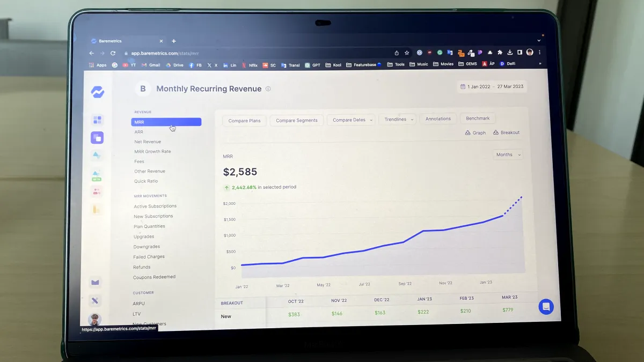
Task: Open the YT bookmark
Action: pyautogui.click(x=129, y=65)
